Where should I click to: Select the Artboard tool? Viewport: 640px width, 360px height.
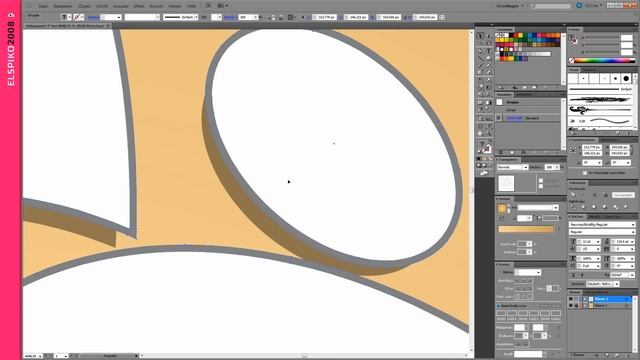[x=480, y=126]
